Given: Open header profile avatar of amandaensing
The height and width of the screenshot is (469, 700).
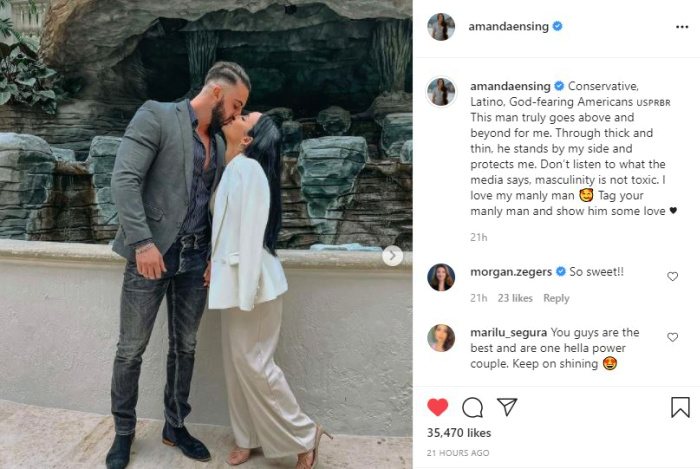Looking at the screenshot, I should click(x=441, y=27).
